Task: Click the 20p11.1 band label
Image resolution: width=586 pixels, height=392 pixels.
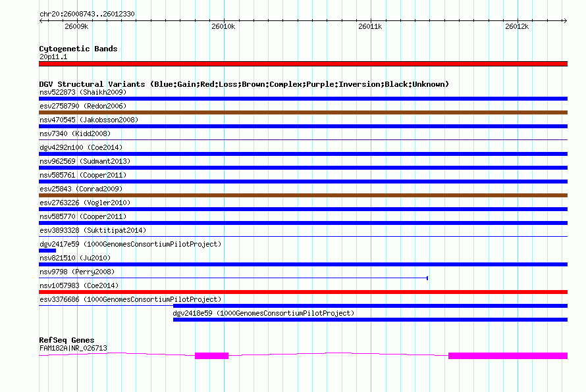Action: coord(53,57)
